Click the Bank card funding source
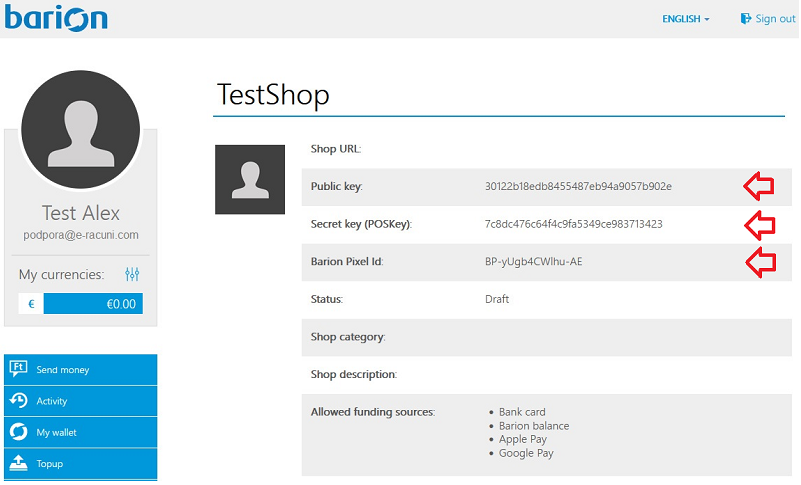The image size is (801, 485). tap(522, 412)
